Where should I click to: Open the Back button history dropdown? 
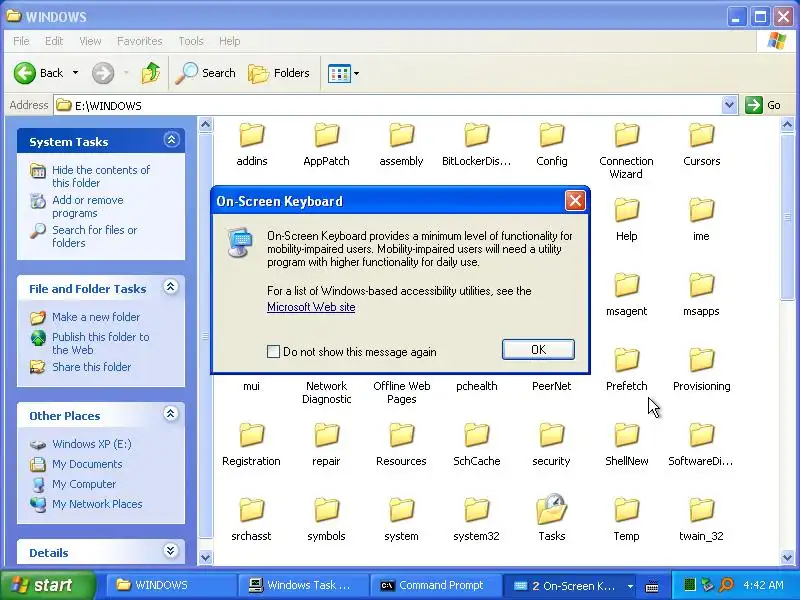[76, 73]
